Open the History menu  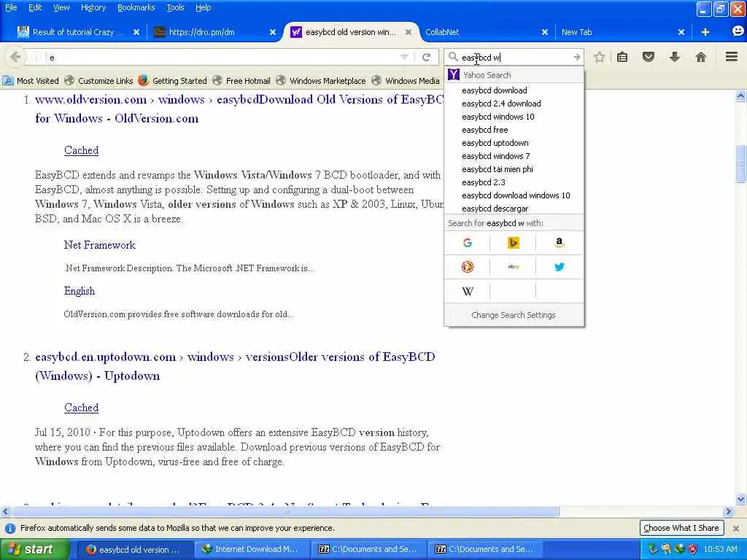tap(93, 7)
